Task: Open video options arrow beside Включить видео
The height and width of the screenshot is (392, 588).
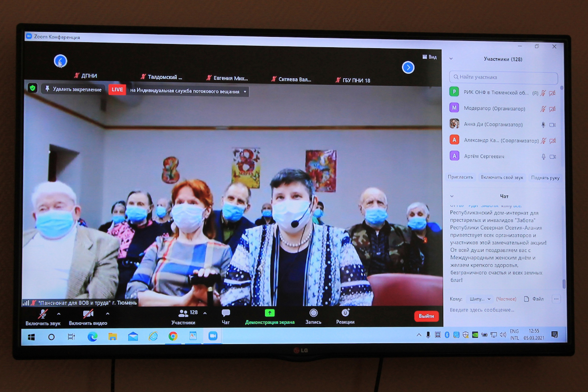Action: [108, 314]
